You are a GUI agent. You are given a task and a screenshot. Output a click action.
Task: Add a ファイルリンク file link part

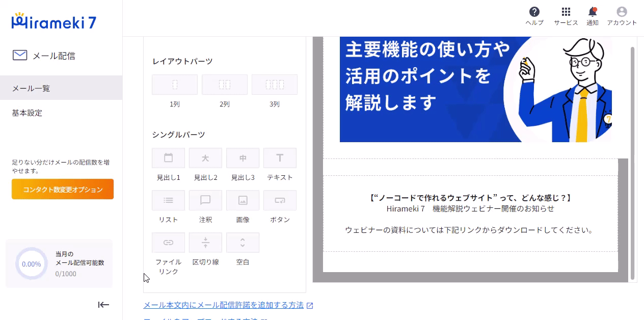[x=168, y=243]
